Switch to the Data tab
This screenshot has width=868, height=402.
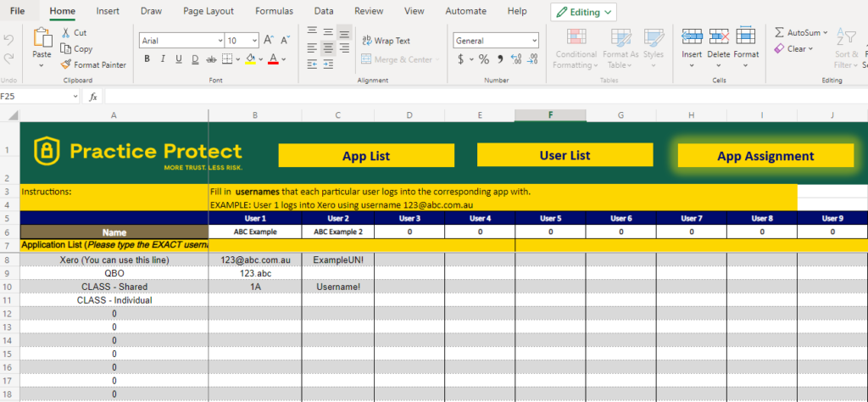pos(324,11)
